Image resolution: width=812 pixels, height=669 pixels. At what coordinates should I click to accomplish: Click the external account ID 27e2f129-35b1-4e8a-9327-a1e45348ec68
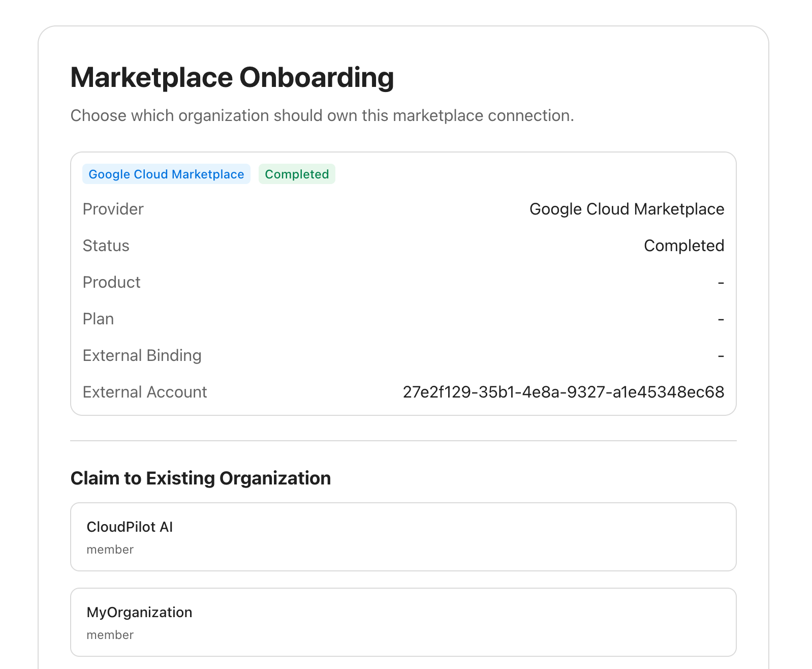[x=564, y=392]
